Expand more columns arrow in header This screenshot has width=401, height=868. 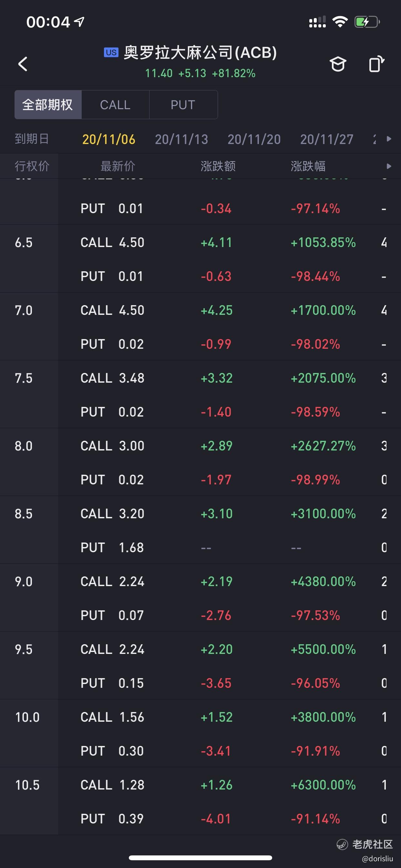tap(389, 166)
